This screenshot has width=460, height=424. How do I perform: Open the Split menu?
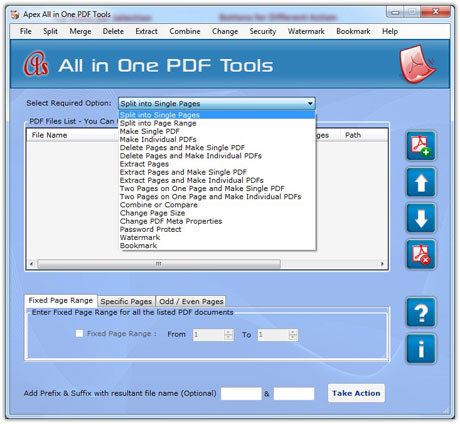click(x=50, y=31)
